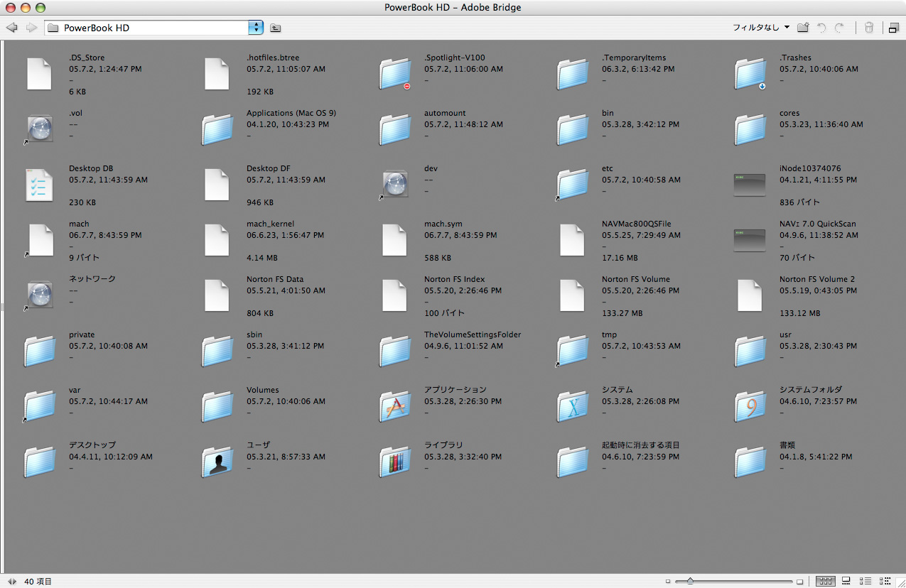The height and width of the screenshot is (588, 906).
Task: Click the "TheVolumeSettingsFolder" folder name
Action: pos(473,334)
